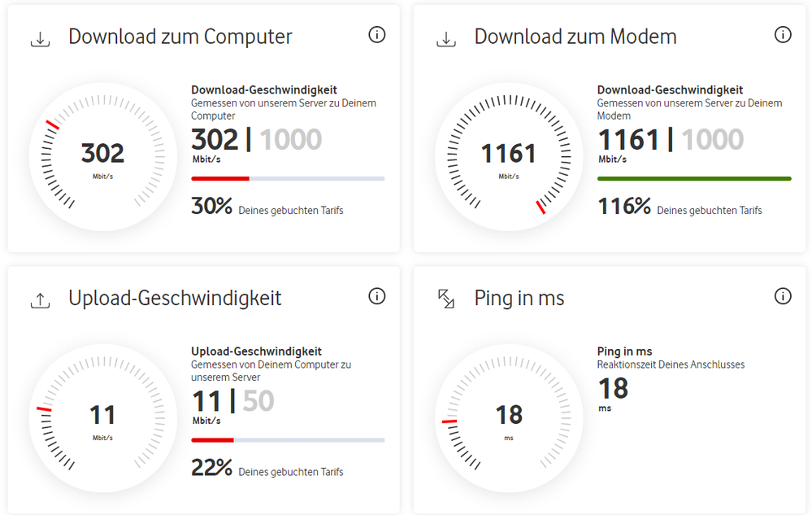This screenshot has width=812, height=515.
Task: Click the Upload-Geschwindigkeit card title
Action: (175, 299)
